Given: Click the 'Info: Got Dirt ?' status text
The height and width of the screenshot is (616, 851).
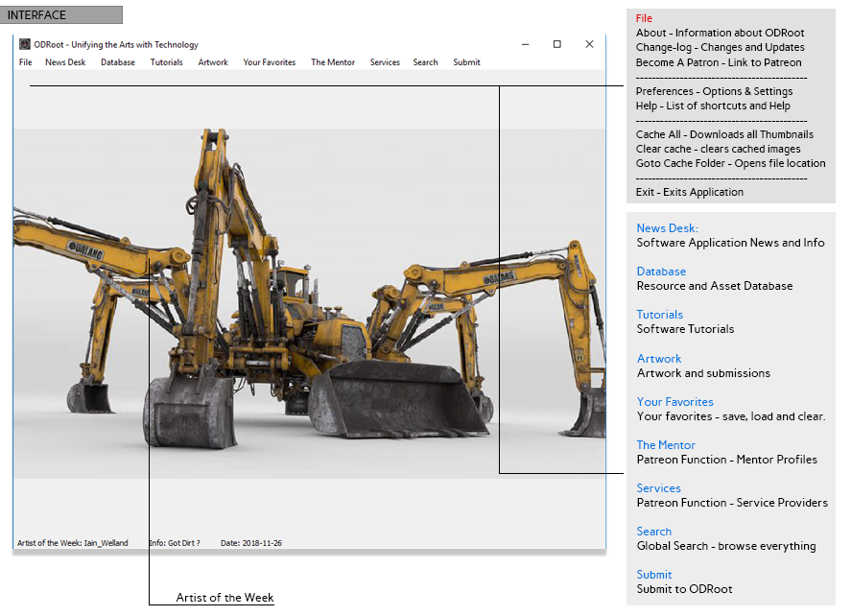Looking at the screenshot, I should click(175, 543).
